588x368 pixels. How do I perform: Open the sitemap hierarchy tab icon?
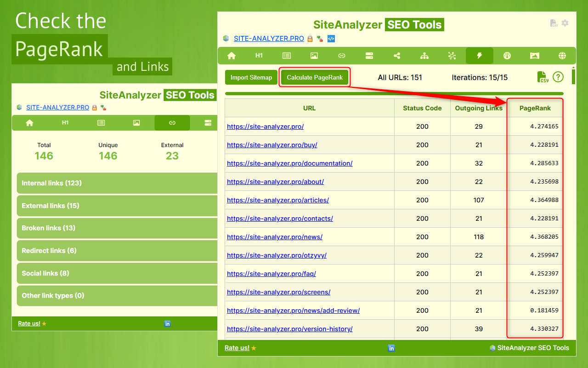pyautogui.click(x=424, y=56)
